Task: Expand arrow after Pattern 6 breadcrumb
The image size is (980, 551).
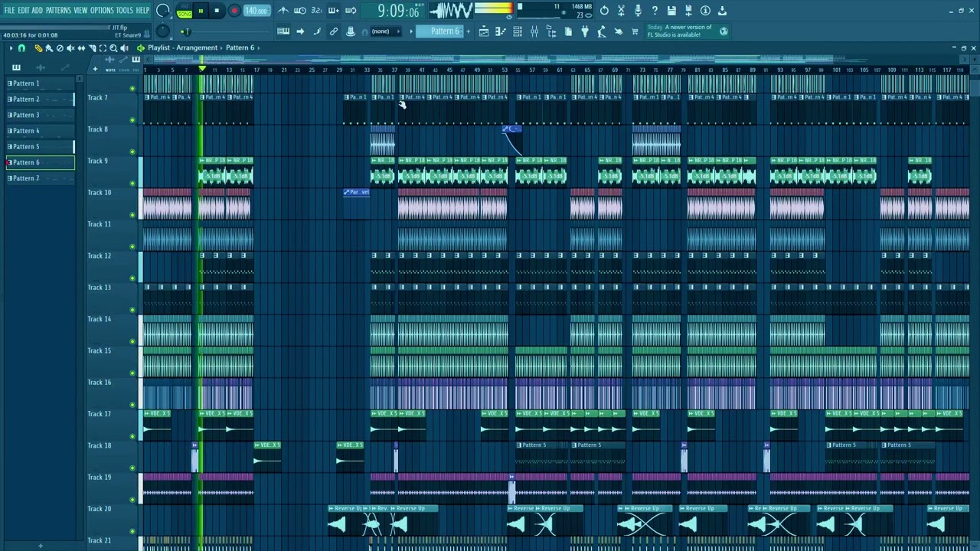Action: 258,47
